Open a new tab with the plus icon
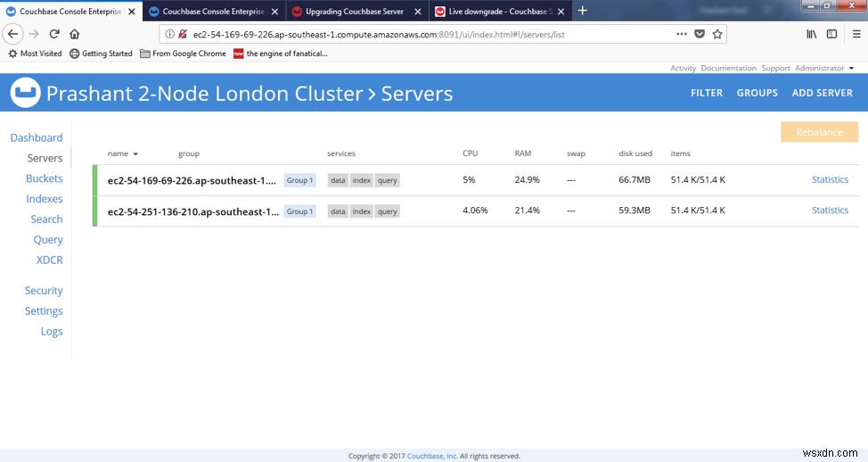This screenshot has width=868, height=462. click(x=582, y=11)
